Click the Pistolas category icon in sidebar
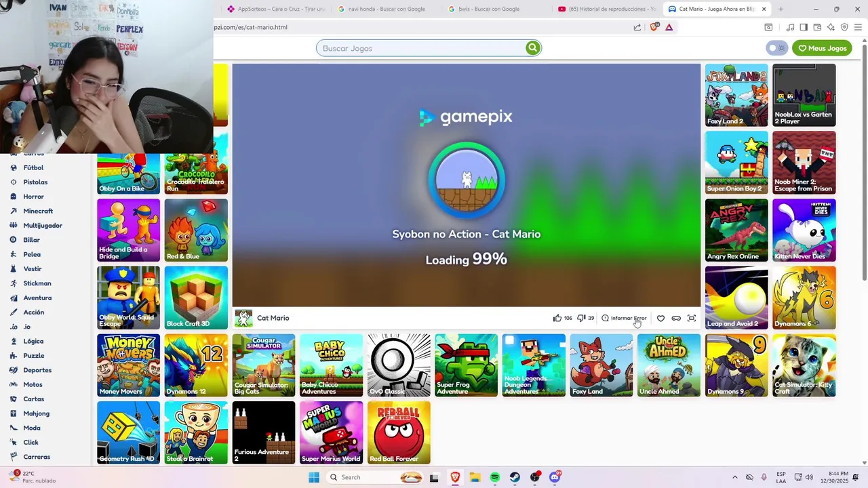868x488 pixels. (14, 182)
